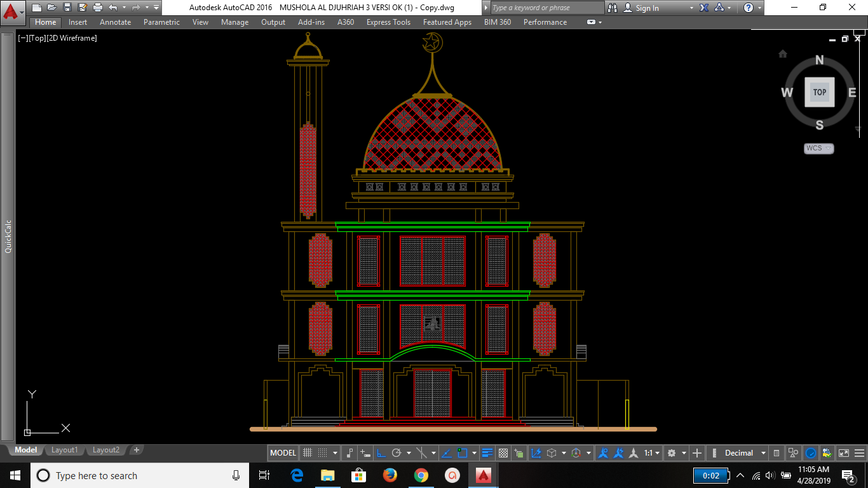Toggle isometric drafting in status bar
The image size is (868, 488).
(421, 453)
